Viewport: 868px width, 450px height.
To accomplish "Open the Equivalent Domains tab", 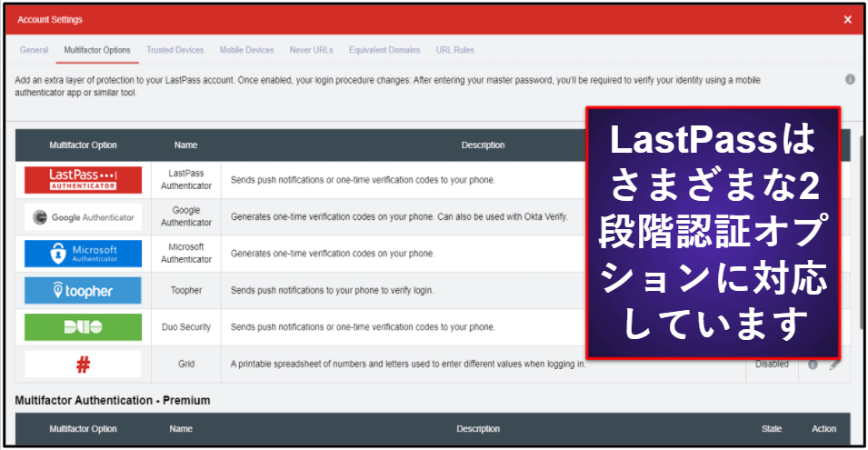I will pyautogui.click(x=384, y=50).
